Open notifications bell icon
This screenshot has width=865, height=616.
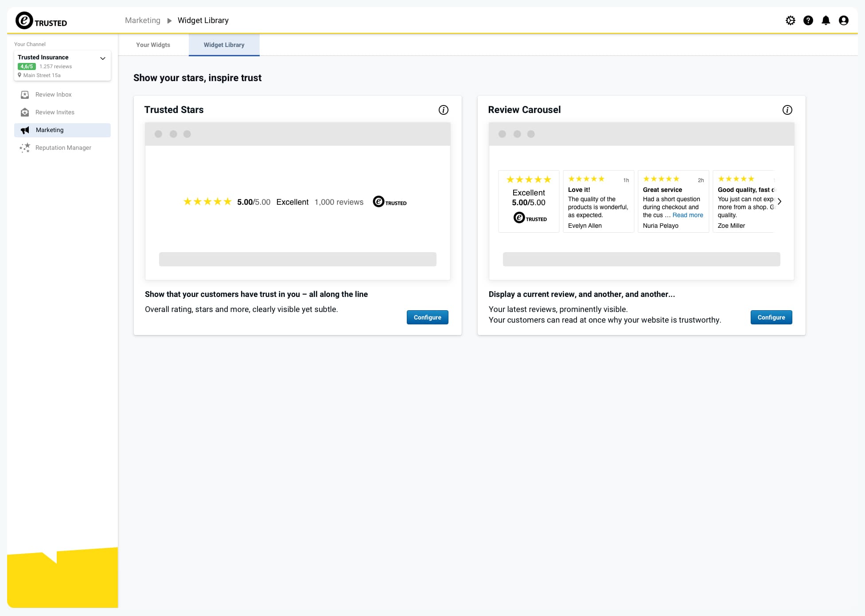(826, 20)
